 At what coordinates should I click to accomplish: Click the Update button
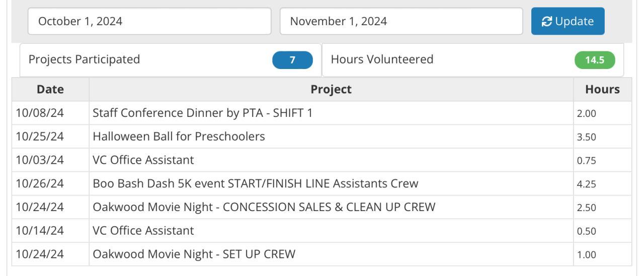pyautogui.click(x=568, y=21)
